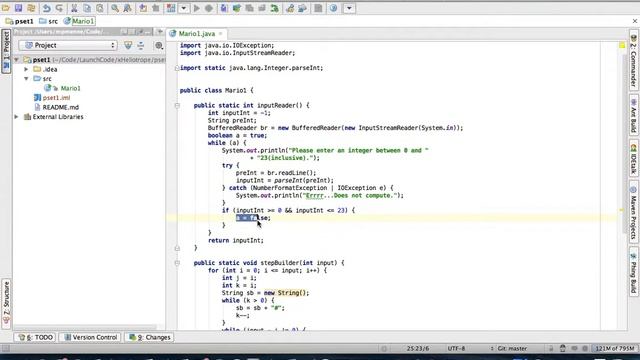
Task: Click the 25:23/6 caret position indicator
Action: tap(418, 348)
